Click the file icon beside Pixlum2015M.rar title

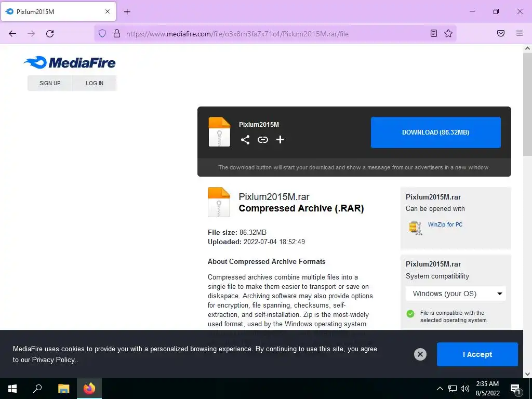click(219, 202)
